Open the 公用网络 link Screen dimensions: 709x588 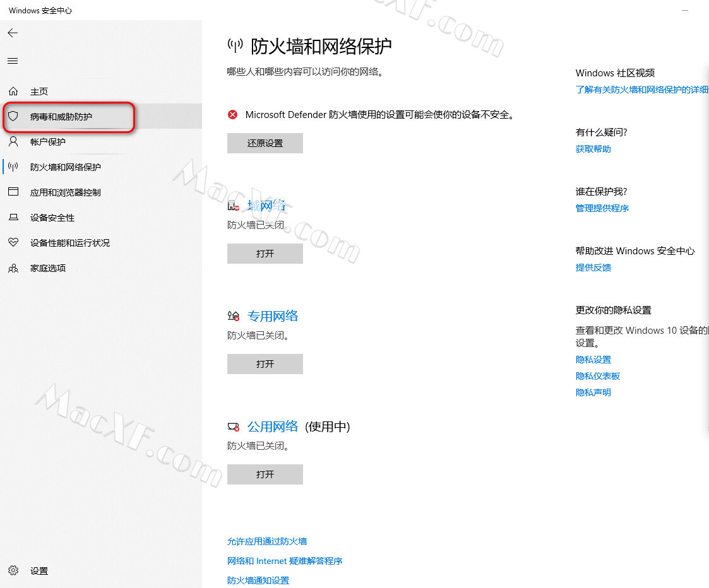[x=273, y=426]
